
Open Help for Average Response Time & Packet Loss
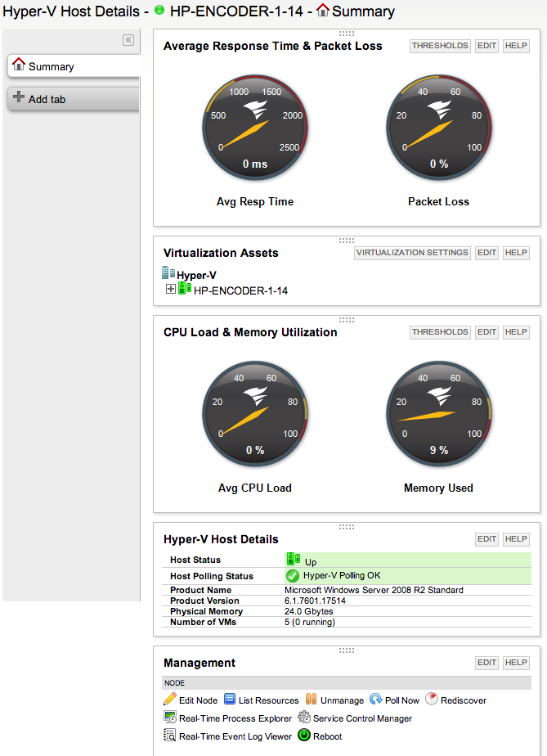(516, 46)
